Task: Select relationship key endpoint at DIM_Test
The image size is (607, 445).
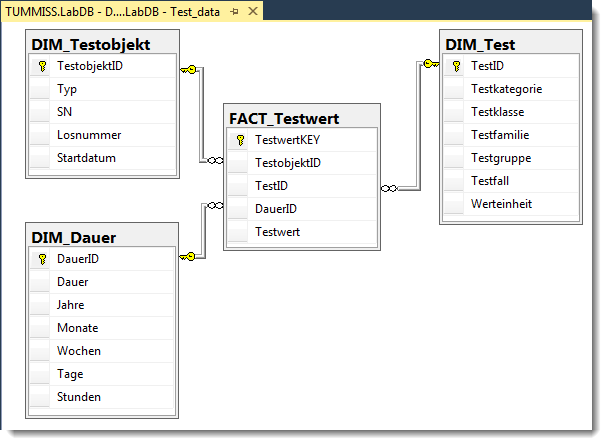Action: pyautogui.click(x=431, y=63)
